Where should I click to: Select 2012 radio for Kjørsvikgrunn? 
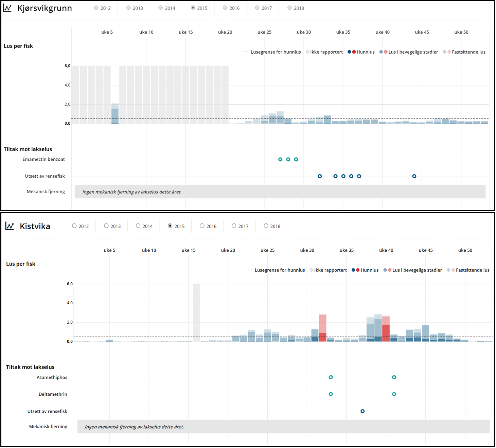[x=96, y=8]
